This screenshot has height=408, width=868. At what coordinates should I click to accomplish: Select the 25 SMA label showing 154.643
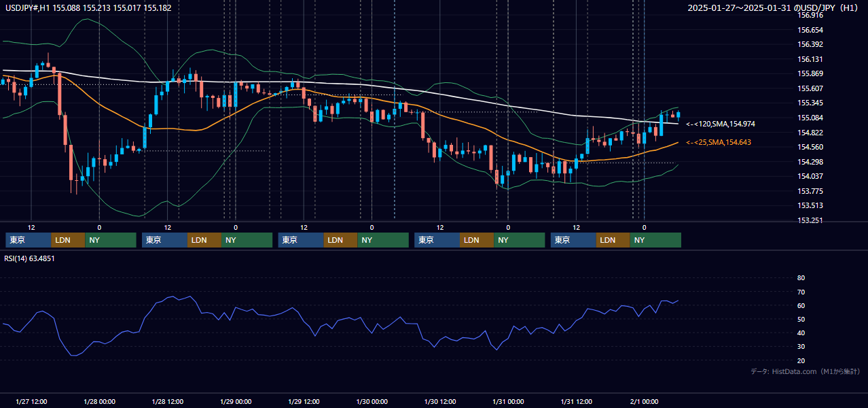point(719,142)
